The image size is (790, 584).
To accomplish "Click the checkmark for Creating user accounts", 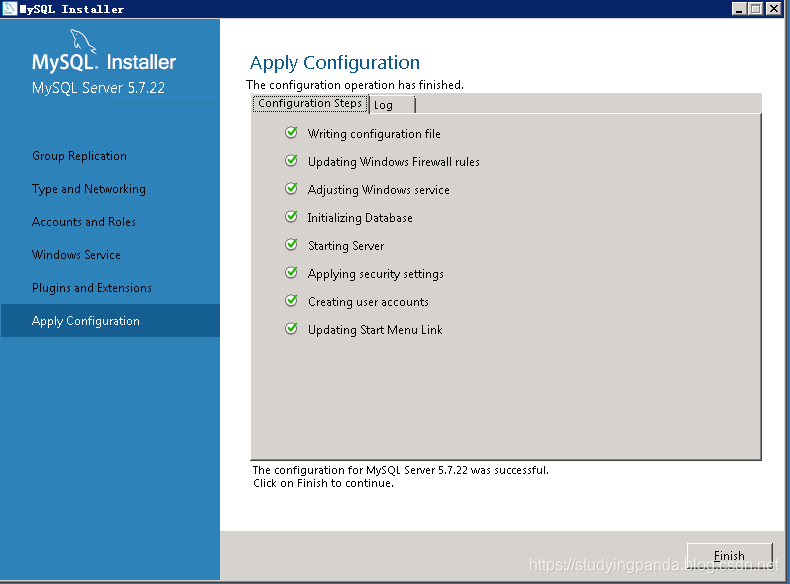I will click(x=291, y=301).
